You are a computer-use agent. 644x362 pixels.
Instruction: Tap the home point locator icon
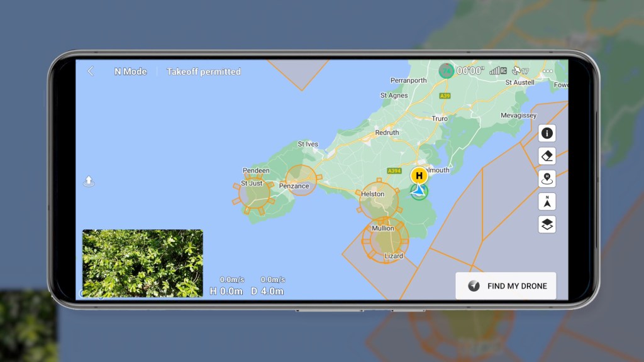547,178
